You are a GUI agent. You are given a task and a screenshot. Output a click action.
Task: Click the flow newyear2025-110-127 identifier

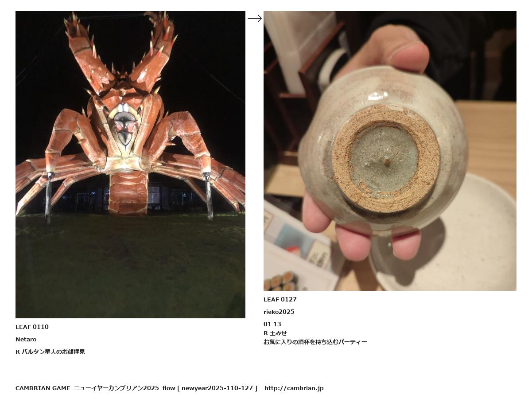point(210,388)
